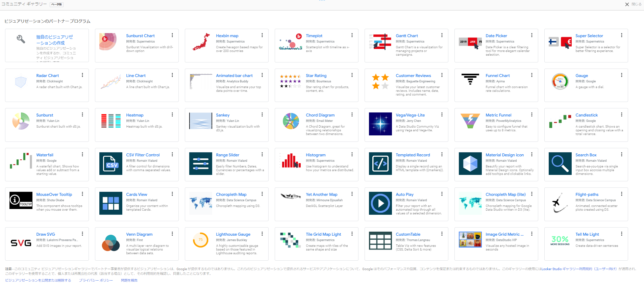Expand the Histogram card options menu
644x286 pixels.
(x=352, y=155)
